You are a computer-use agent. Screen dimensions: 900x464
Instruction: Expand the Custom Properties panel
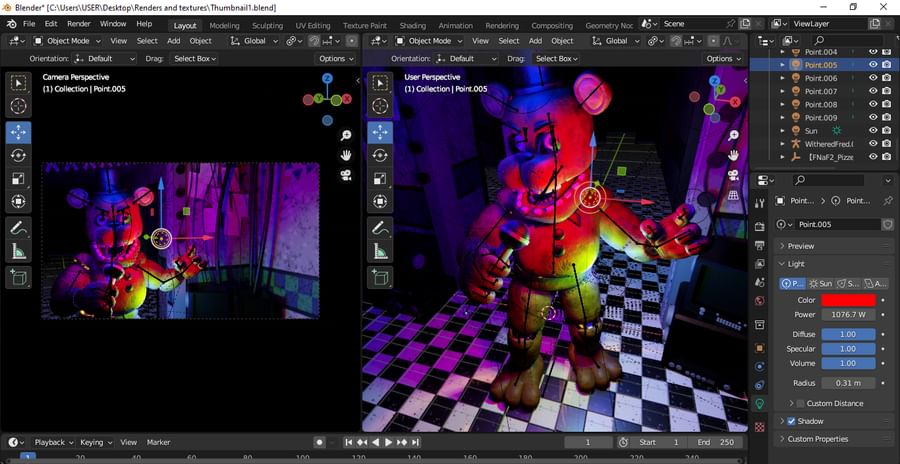[817, 439]
